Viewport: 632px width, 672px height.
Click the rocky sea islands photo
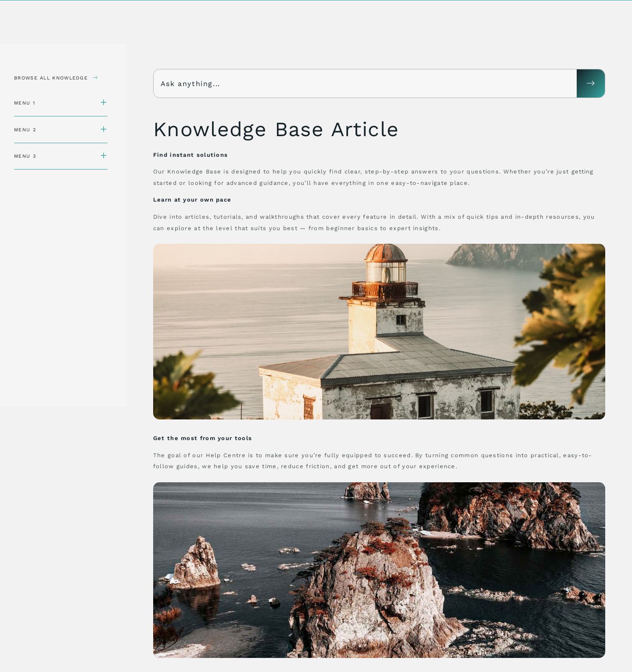point(379,570)
